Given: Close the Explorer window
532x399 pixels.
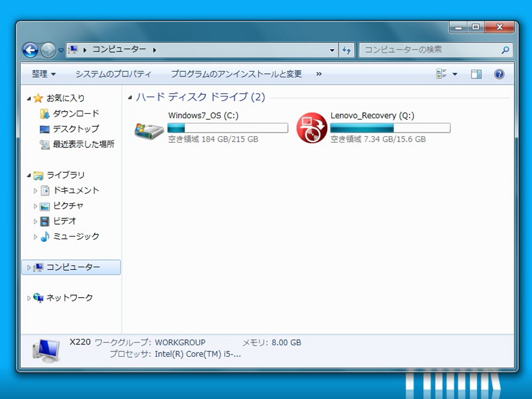Looking at the screenshot, I should [500, 27].
